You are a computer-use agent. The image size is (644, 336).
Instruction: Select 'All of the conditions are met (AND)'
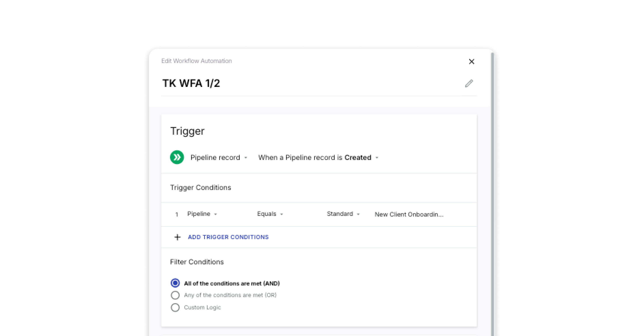pos(175,283)
